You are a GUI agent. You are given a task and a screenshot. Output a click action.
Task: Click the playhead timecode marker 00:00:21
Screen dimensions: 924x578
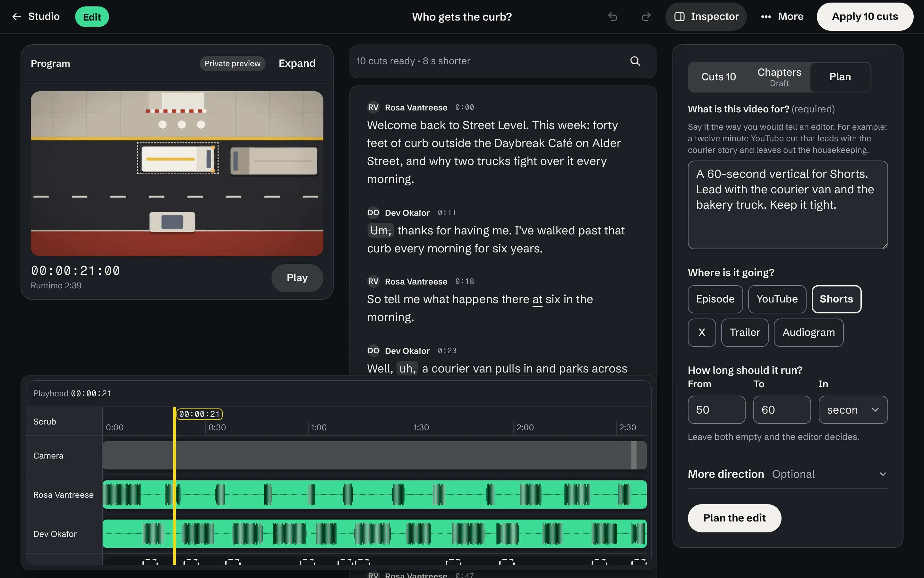pos(199,414)
